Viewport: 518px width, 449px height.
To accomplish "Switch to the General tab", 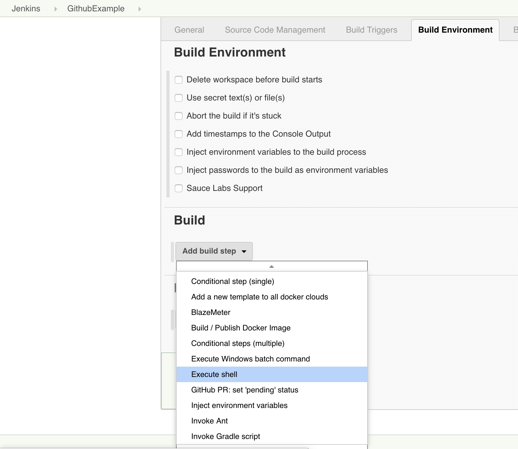I will click(x=189, y=30).
